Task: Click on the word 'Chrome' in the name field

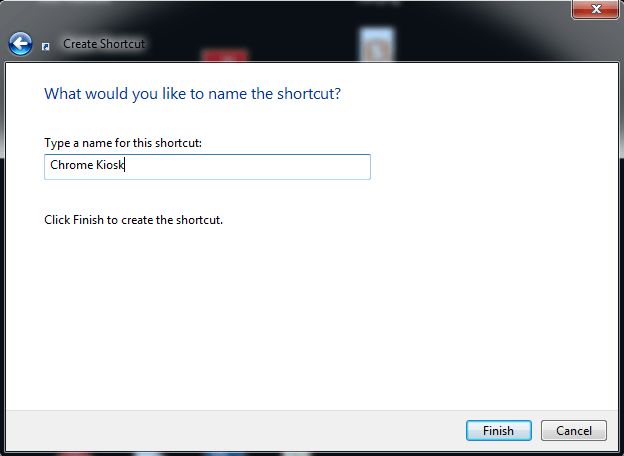Action: (69, 166)
